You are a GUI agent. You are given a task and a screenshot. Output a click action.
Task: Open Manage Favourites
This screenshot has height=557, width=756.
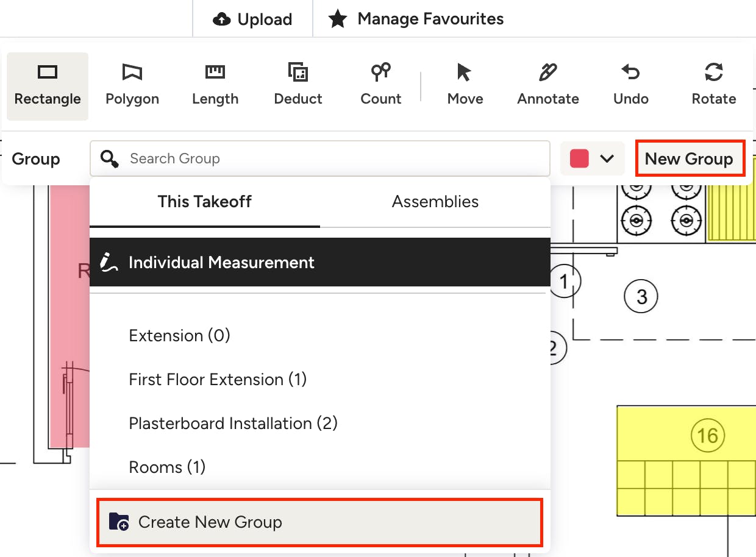click(416, 20)
